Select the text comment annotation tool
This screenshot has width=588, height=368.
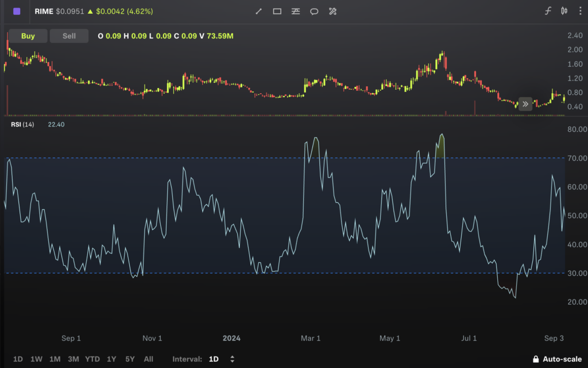(314, 11)
